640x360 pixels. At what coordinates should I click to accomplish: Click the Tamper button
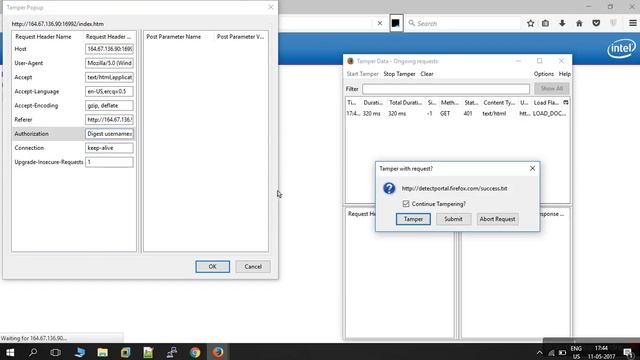tap(413, 219)
